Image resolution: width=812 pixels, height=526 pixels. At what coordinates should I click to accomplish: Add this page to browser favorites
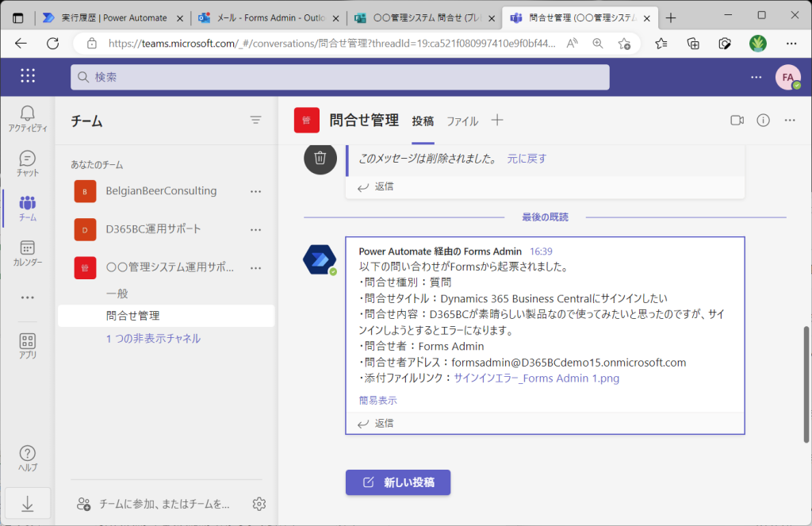pos(624,44)
